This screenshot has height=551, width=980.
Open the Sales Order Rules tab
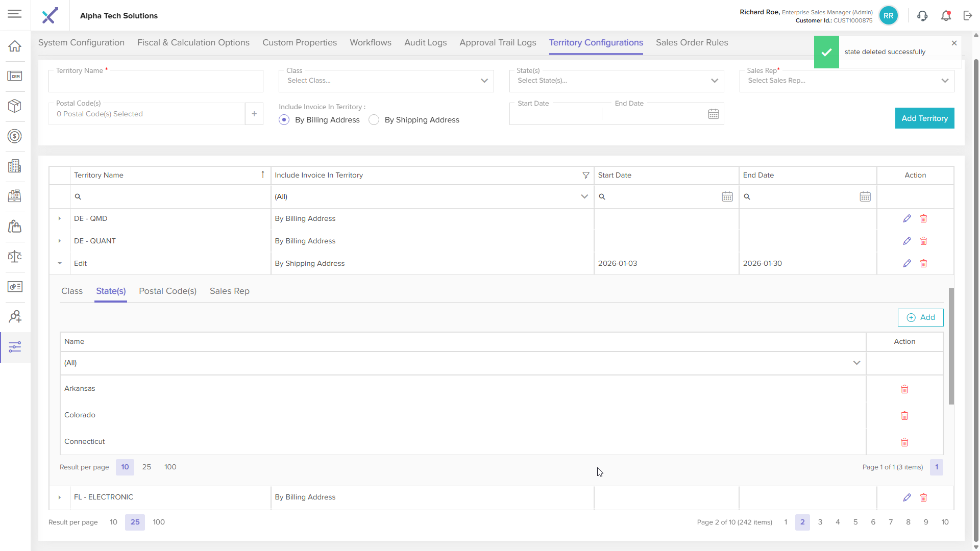pyautogui.click(x=692, y=43)
